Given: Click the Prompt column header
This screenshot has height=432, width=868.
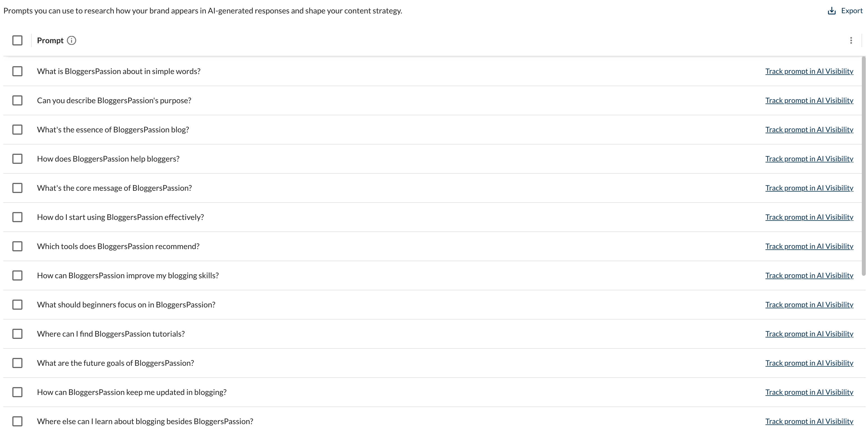Looking at the screenshot, I should coord(50,40).
